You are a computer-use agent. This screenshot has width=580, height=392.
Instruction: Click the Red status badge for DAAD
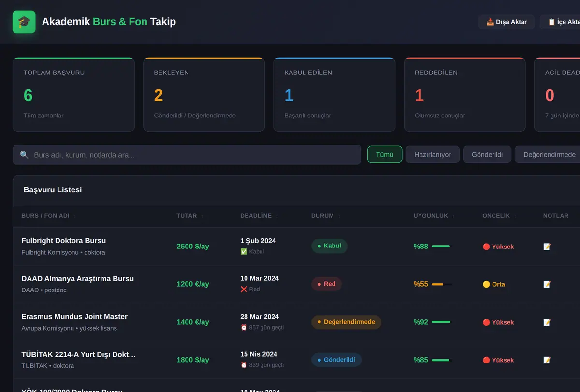pyautogui.click(x=326, y=284)
